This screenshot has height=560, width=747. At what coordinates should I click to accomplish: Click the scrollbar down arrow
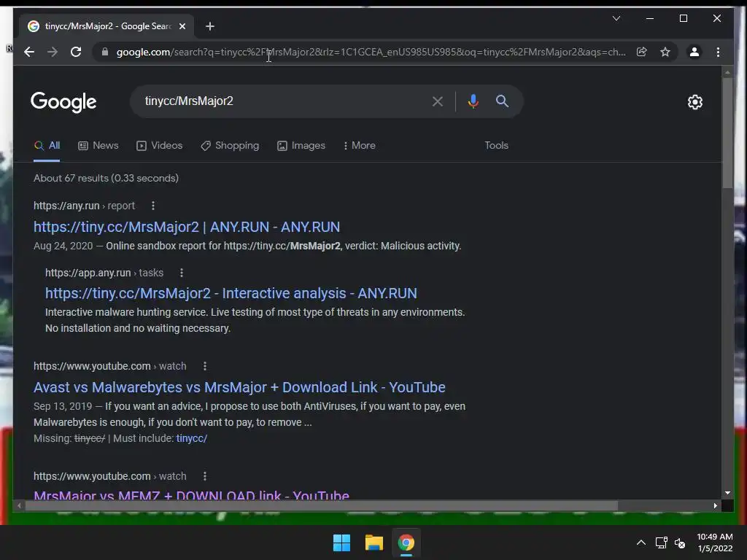coord(727,494)
